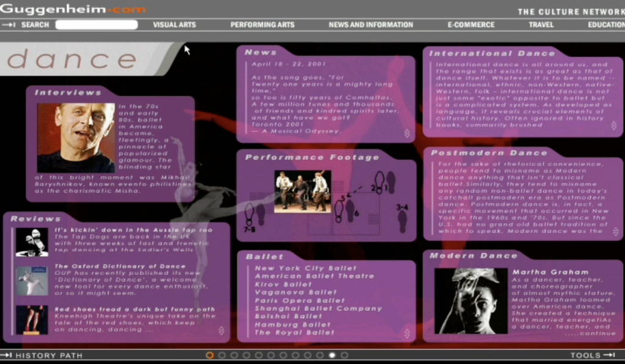Click the continue link under Martha Graham

pyautogui.click(x=598, y=334)
